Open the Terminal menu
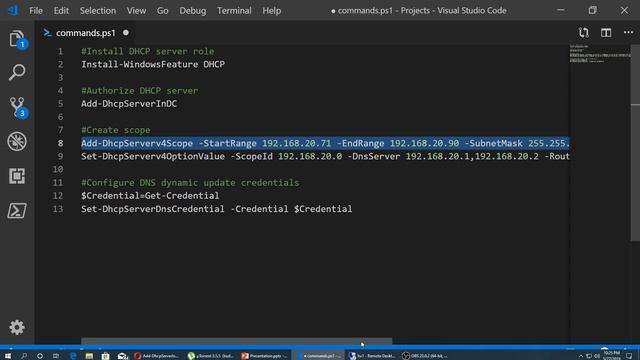The height and width of the screenshot is (360, 640). point(234,11)
